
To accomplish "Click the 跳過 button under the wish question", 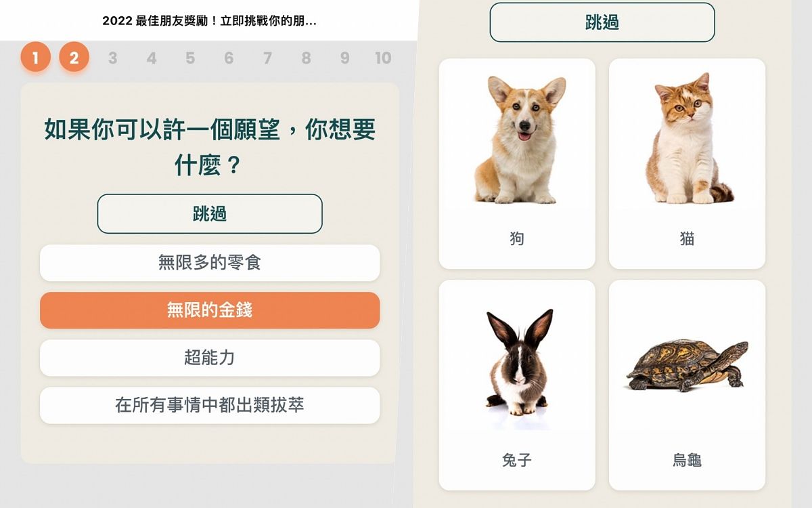I will click(x=210, y=214).
